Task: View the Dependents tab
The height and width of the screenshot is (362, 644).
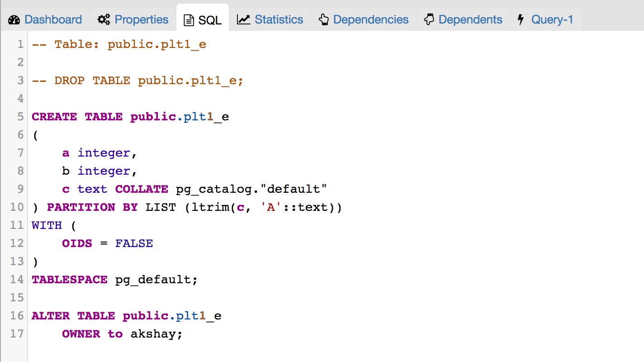Action: tap(470, 20)
